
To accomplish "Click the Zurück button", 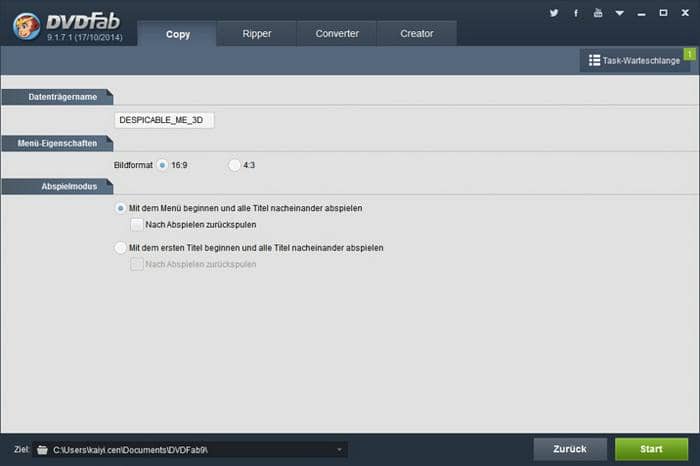I will [570, 449].
